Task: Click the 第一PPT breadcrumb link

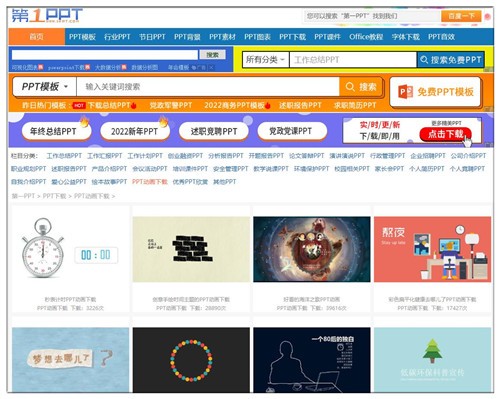Action: pos(23,196)
